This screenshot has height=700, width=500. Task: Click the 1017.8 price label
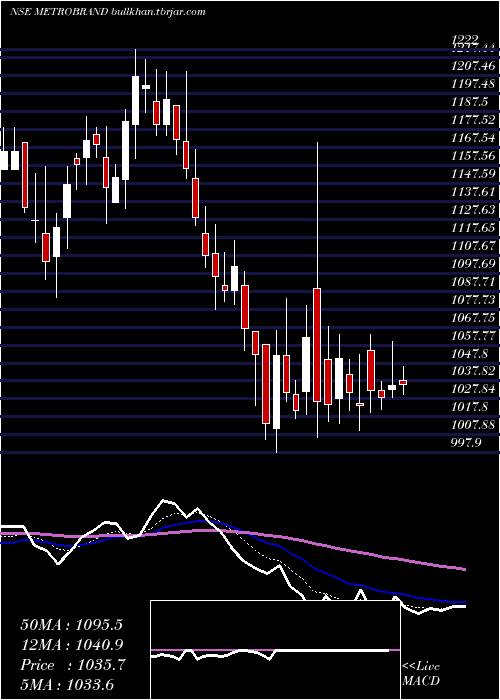471,407
